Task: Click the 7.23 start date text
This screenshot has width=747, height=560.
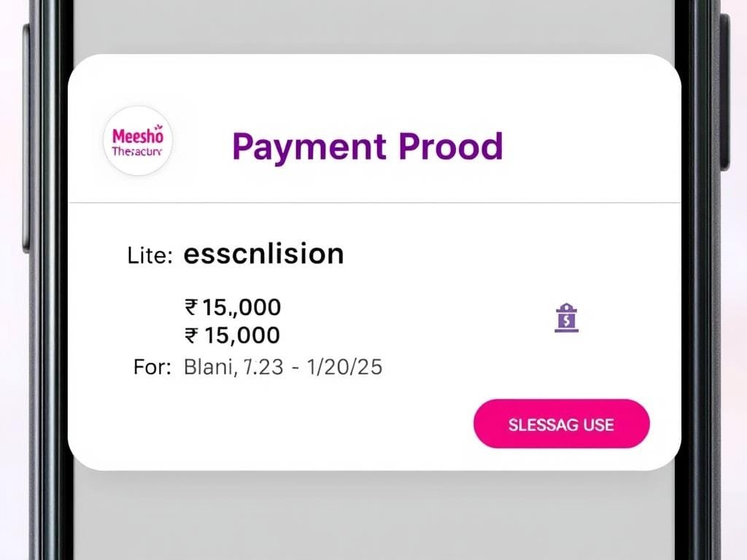Action: click(x=263, y=367)
